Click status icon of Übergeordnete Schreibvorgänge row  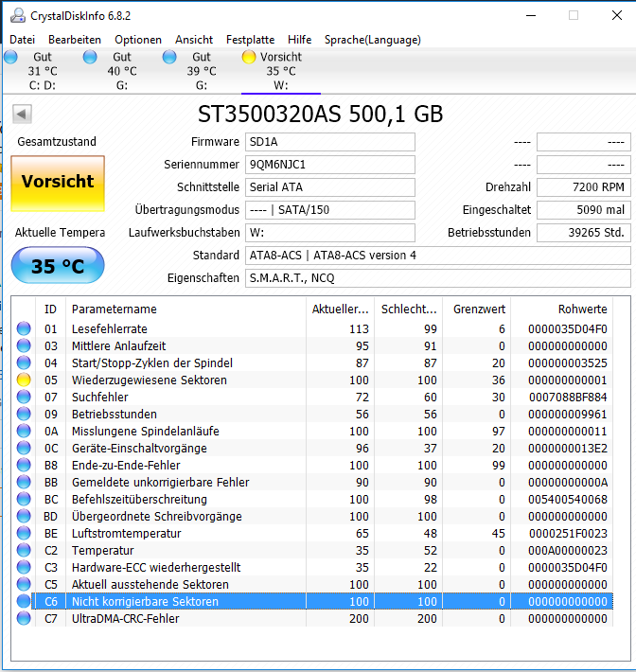[24, 516]
